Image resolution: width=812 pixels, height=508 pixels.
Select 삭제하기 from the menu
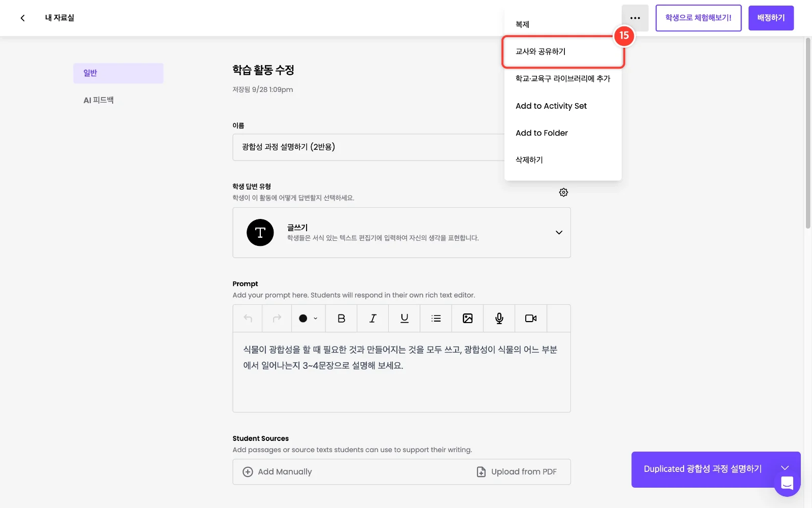pyautogui.click(x=563, y=160)
